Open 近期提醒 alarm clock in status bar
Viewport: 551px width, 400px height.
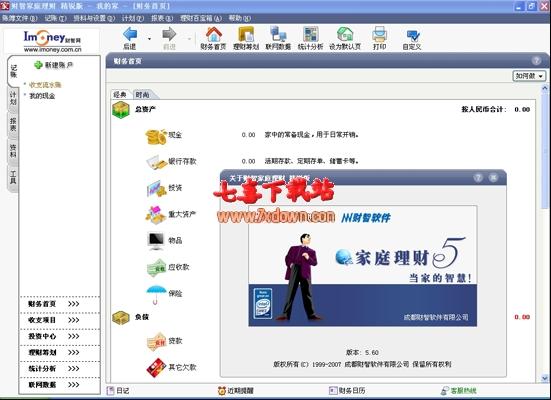pos(235,391)
